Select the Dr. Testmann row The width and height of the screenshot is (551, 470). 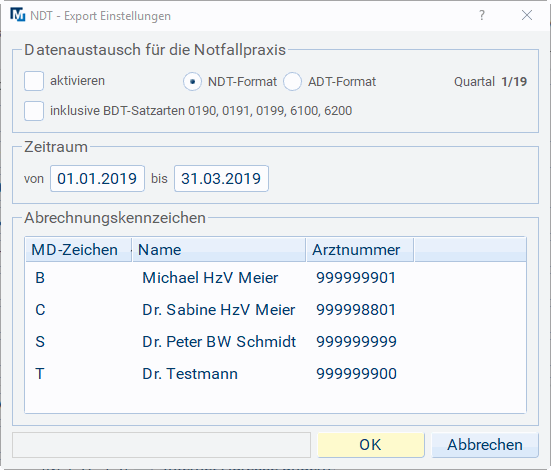coord(276,374)
